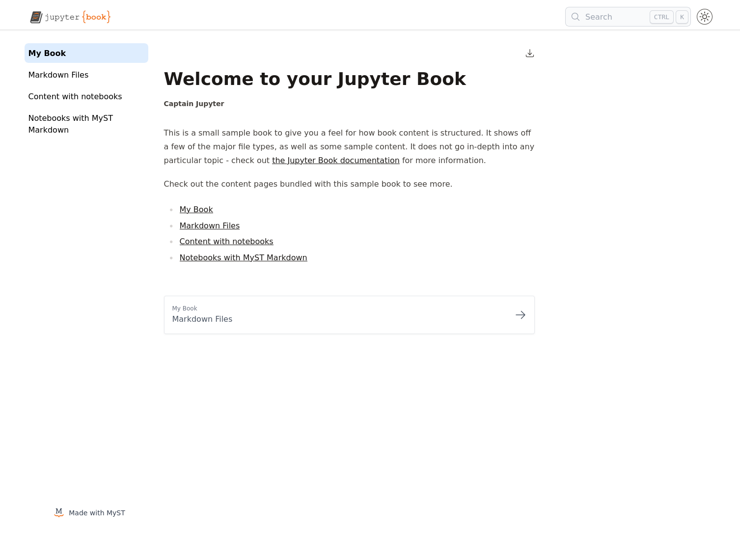Follow the Jupyter Book documentation link

pos(335,160)
